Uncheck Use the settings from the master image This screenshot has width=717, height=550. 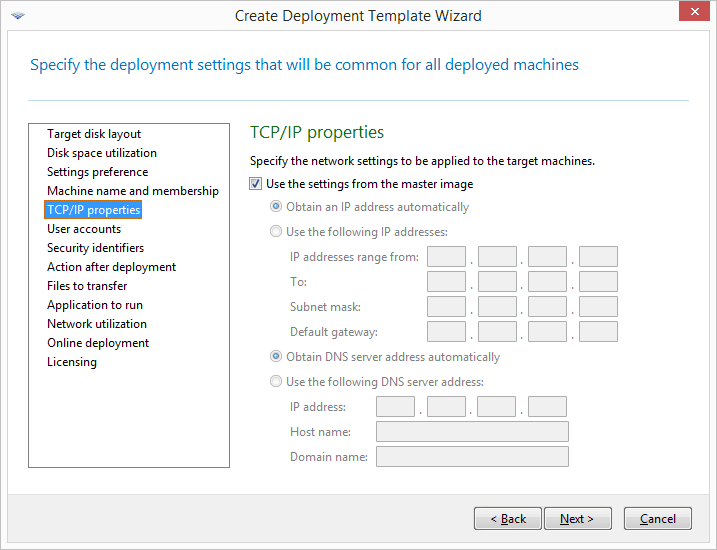click(255, 184)
